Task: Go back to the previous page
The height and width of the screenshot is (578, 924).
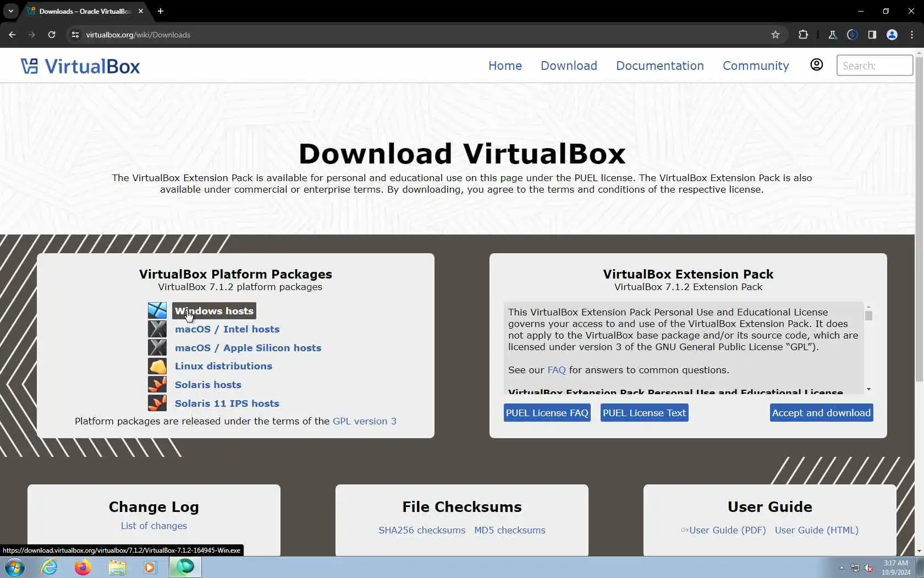Action: pos(12,35)
